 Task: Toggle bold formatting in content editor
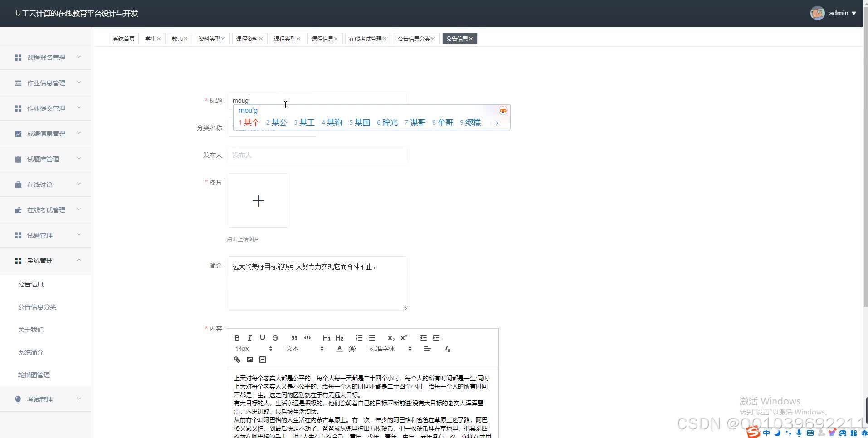[x=237, y=338]
